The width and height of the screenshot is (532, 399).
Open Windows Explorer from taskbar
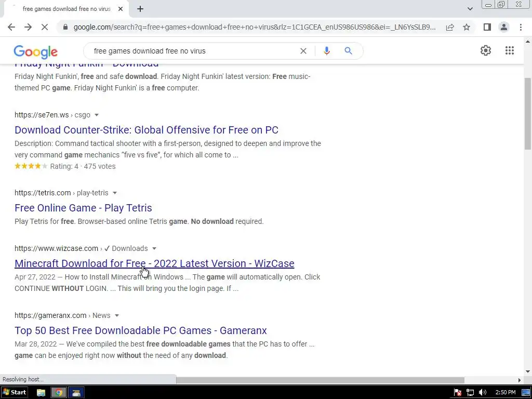coord(41,393)
